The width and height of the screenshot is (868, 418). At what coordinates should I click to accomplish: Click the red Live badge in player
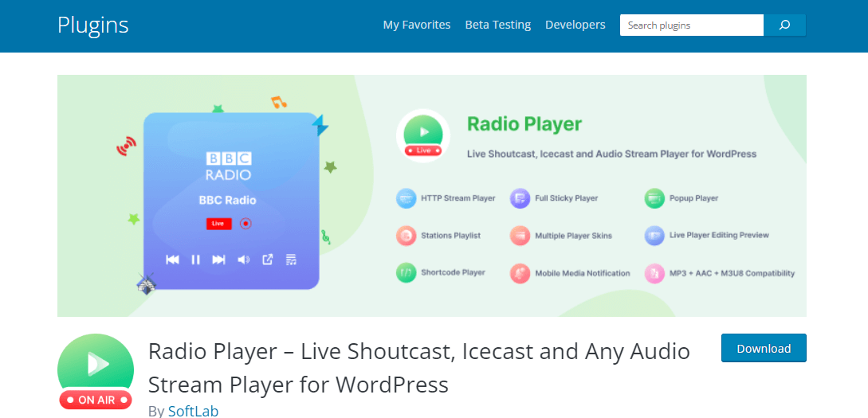click(218, 224)
